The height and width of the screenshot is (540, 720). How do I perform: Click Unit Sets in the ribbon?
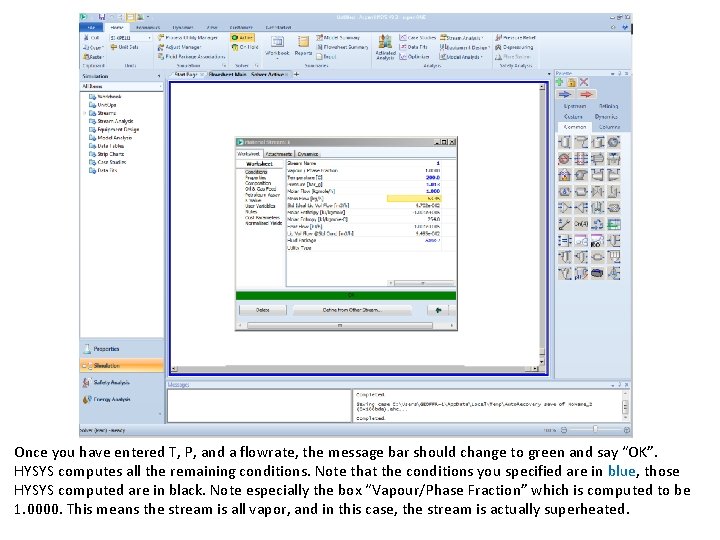(x=124, y=47)
